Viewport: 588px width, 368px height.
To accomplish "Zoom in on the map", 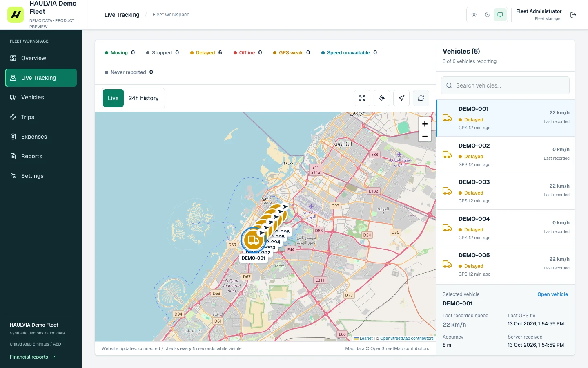I will coord(425,123).
